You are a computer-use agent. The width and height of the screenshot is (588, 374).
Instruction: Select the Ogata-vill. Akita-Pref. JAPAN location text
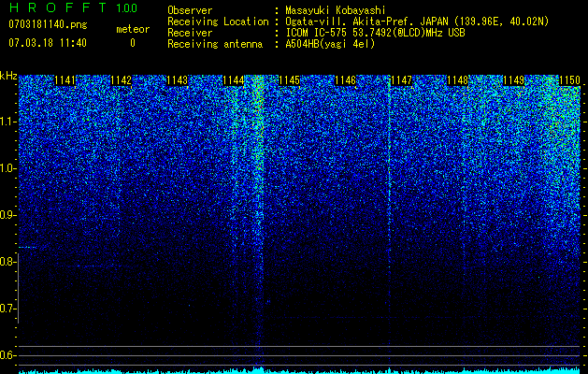point(417,22)
